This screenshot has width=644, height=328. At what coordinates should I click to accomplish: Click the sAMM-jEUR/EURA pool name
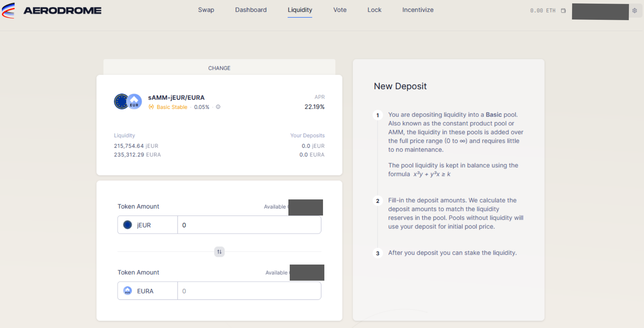coord(176,98)
